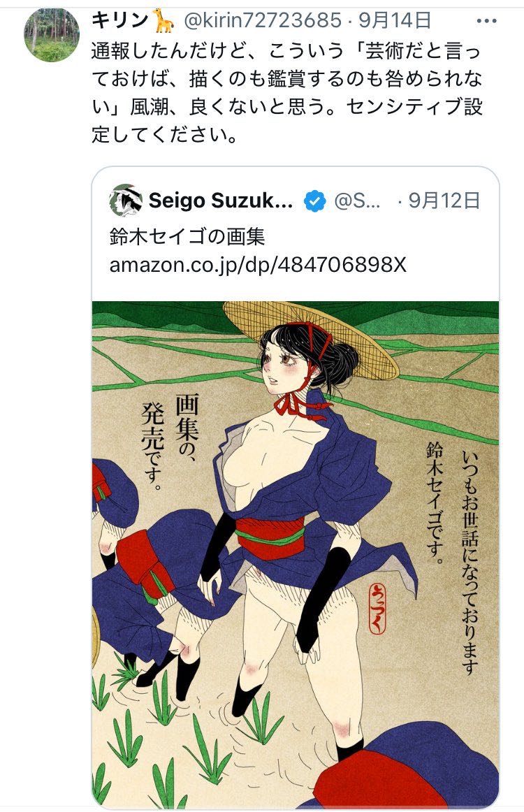Click the truncated @S... handle

point(357,201)
